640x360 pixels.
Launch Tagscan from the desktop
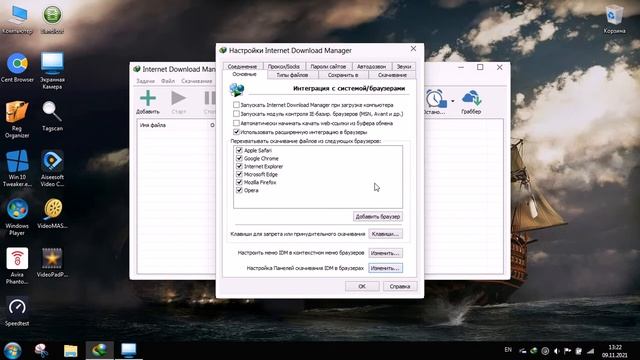[52, 116]
